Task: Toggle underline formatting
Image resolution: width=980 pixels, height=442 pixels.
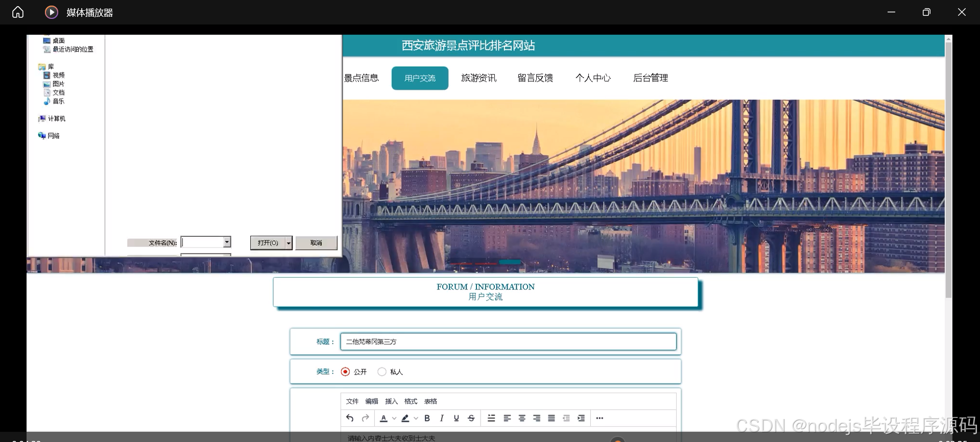Action: [x=457, y=418]
